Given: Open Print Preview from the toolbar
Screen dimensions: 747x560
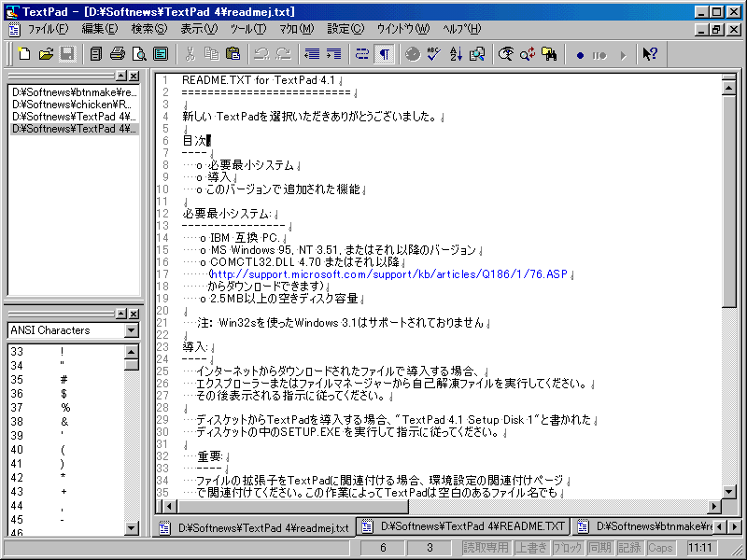Looking at the screenshot, I should tap(139, 54).
